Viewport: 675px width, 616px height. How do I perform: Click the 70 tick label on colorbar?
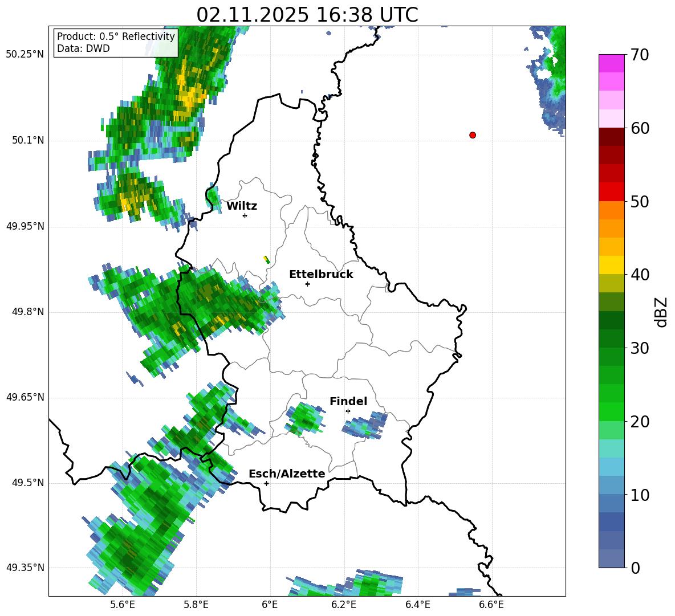639,55
